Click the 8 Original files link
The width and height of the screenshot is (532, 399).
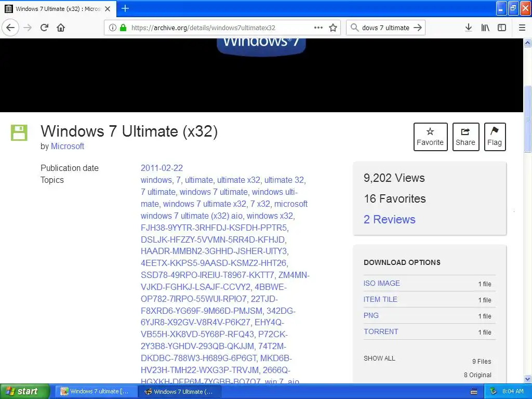pyautogui.click(x=478, y=375)
